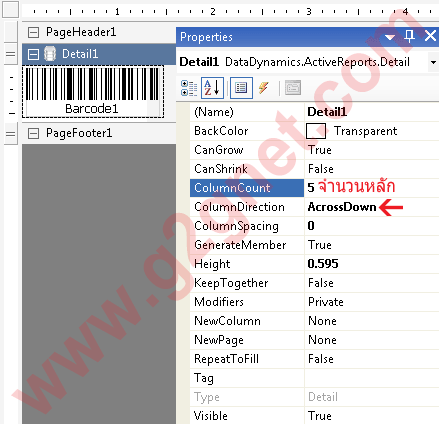439x424 pixels.
Task: Select the (Name) property row
Action: [x=314, y=112]
